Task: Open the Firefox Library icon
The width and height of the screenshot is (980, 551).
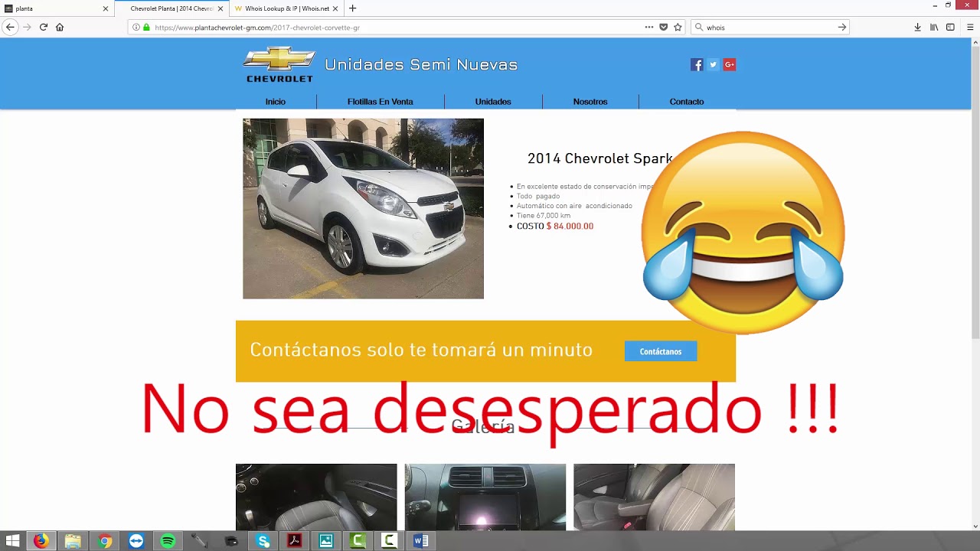Action: coord(934,27)
